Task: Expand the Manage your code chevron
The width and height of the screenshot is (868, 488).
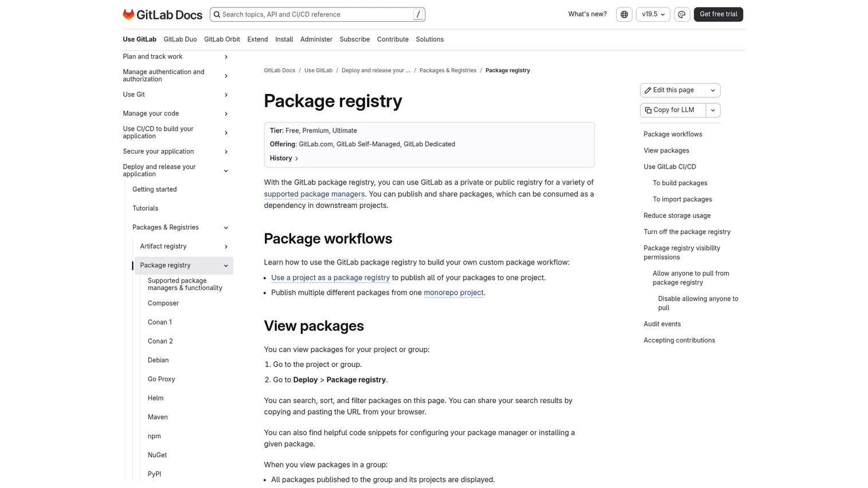Action: (226, 114)
